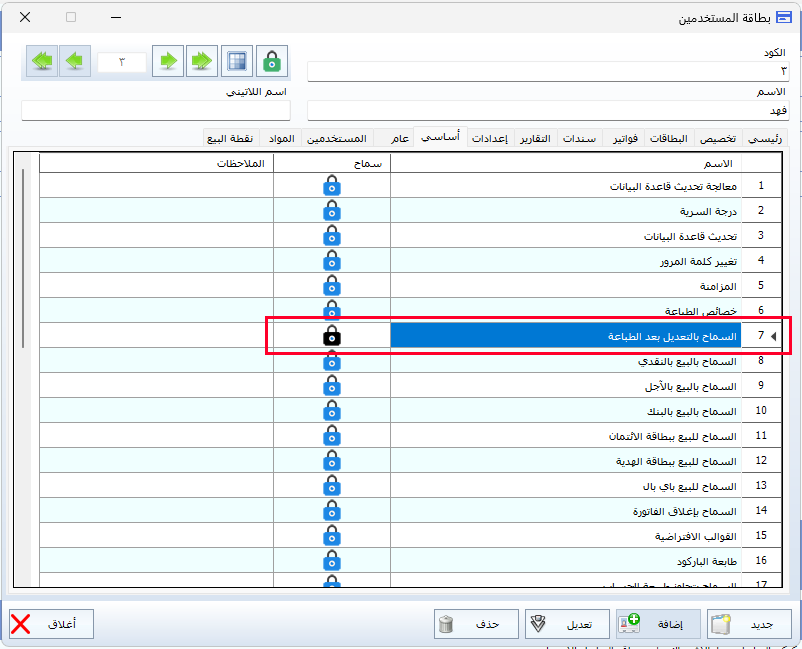The height and width of the screenshot is (649, 802).
Task: Click the تعديل button
Action: (567, 624)
